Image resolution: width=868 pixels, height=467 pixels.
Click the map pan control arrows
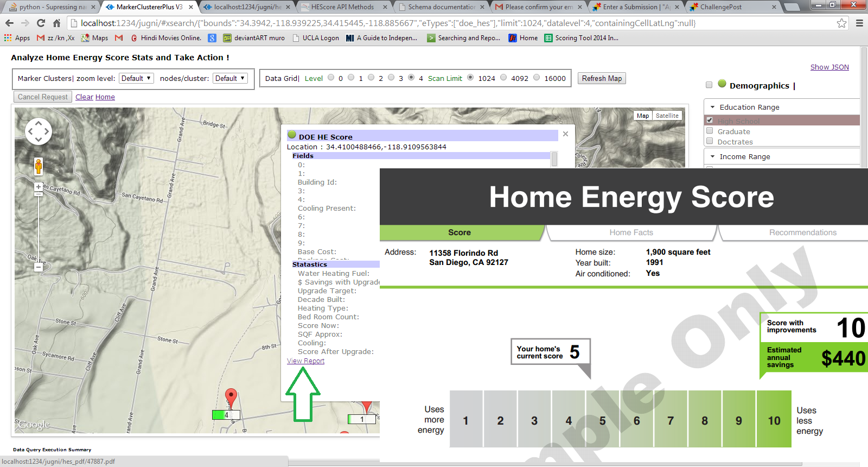[39, 131]
